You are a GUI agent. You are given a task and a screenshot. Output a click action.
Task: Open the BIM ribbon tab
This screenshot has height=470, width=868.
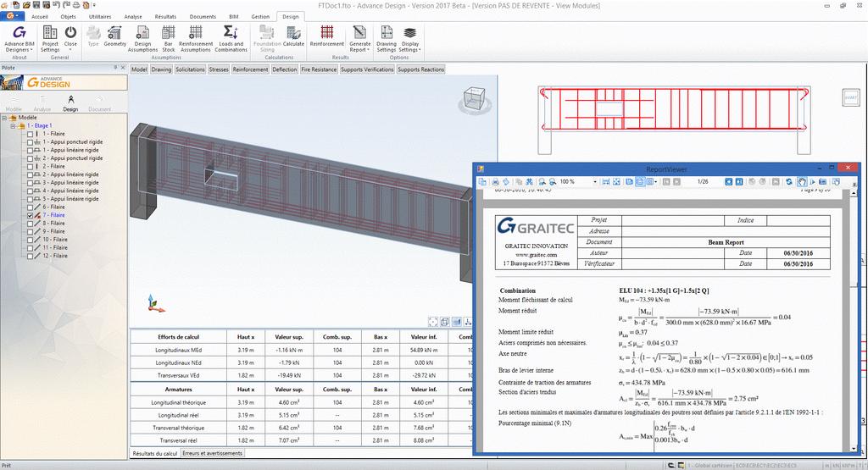[234, 17]
